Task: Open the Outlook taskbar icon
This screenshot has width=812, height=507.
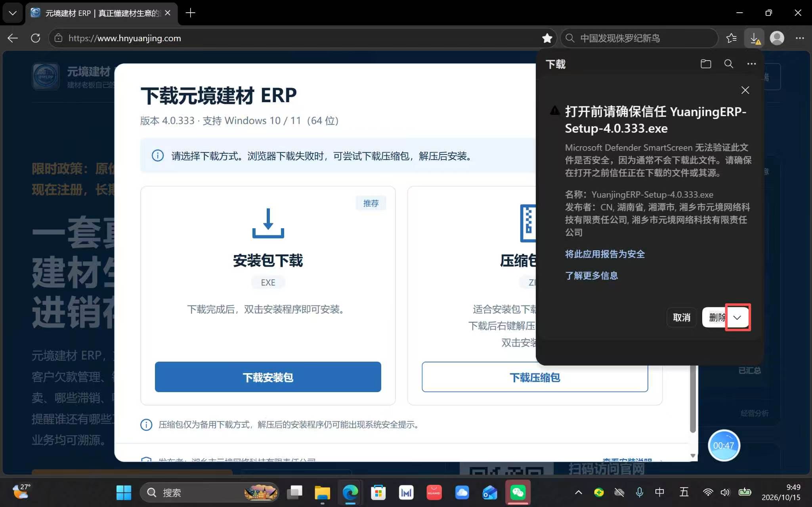Action: pos(490,492)
